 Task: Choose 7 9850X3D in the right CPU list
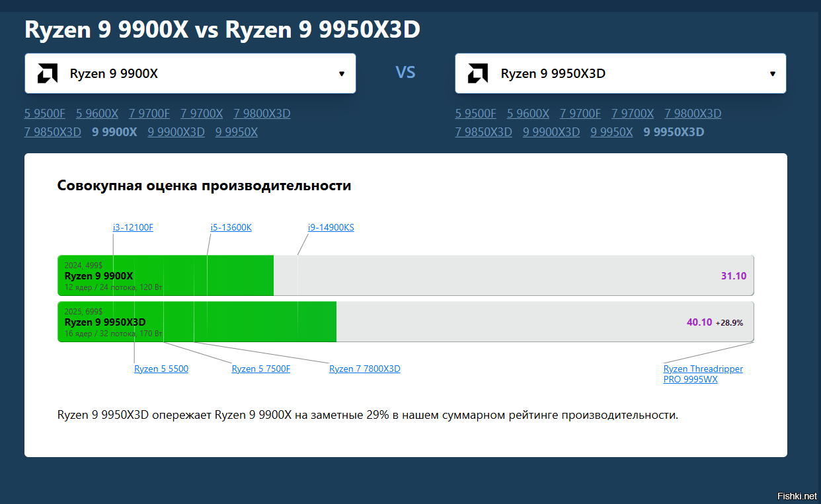(x=484, y=132)
